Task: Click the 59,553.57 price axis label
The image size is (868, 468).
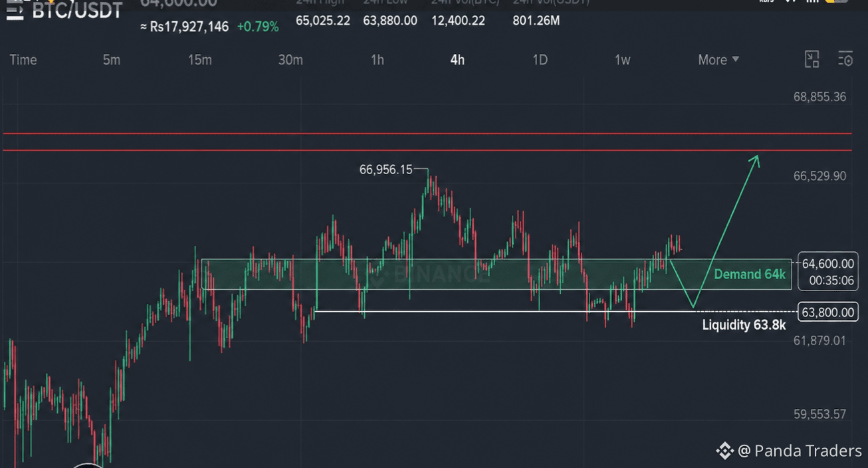Action: pyautogui.click(x=819, y=414)
